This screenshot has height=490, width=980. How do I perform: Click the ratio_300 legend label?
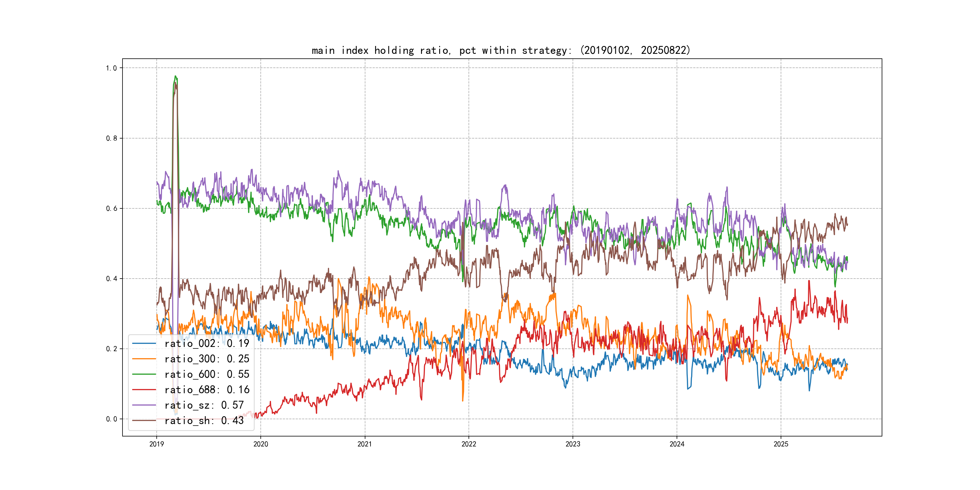tap(207, 359)
